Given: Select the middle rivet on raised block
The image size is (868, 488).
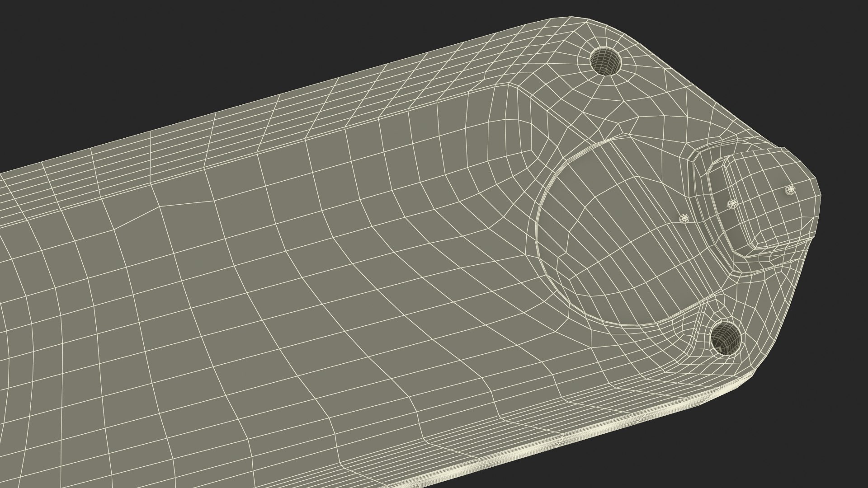Looking at the screenshot, I should tap(732, 204).
